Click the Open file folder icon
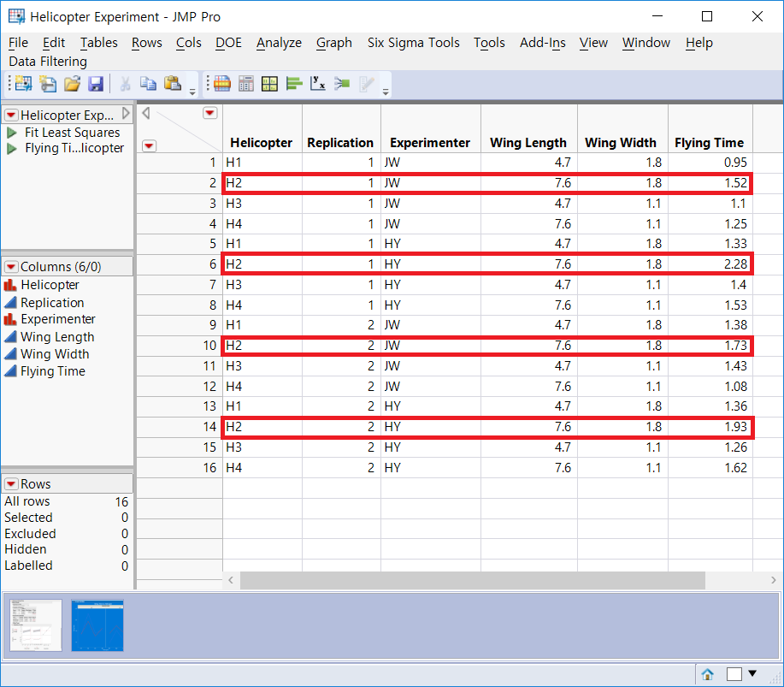784x687 pixels. (72, 84)
